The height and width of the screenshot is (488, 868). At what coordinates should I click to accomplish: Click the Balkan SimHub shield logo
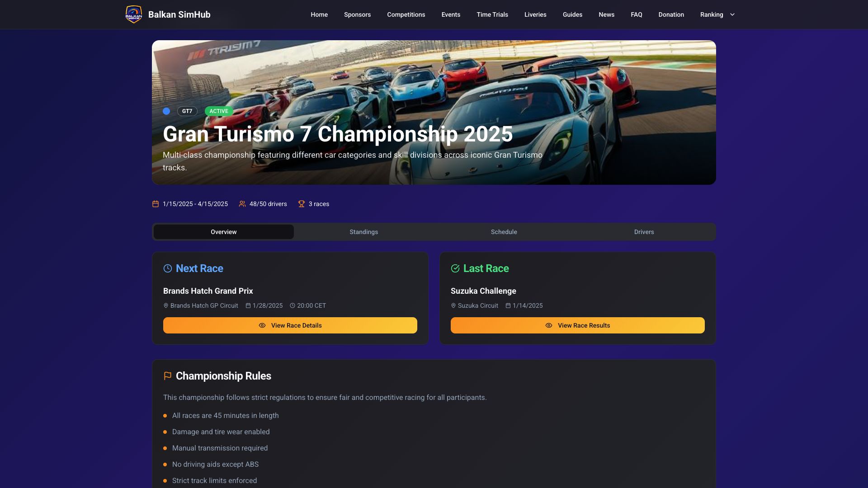click(134, 14)
